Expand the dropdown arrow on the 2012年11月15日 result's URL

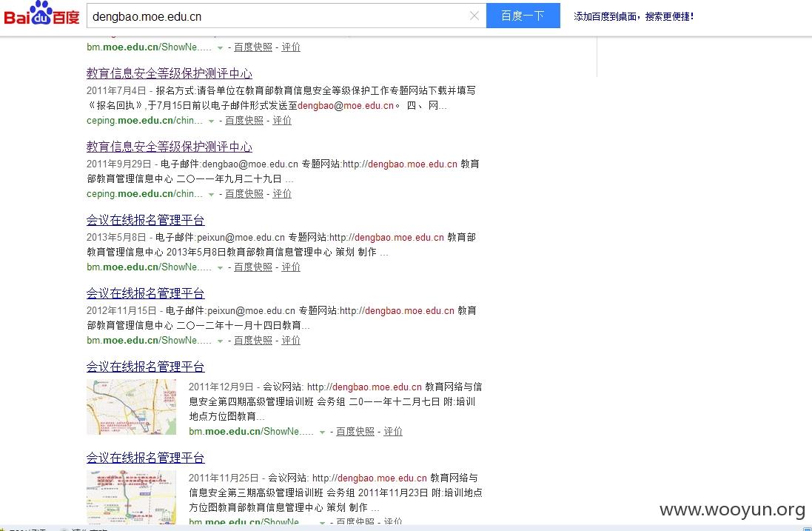click(220, 341)
